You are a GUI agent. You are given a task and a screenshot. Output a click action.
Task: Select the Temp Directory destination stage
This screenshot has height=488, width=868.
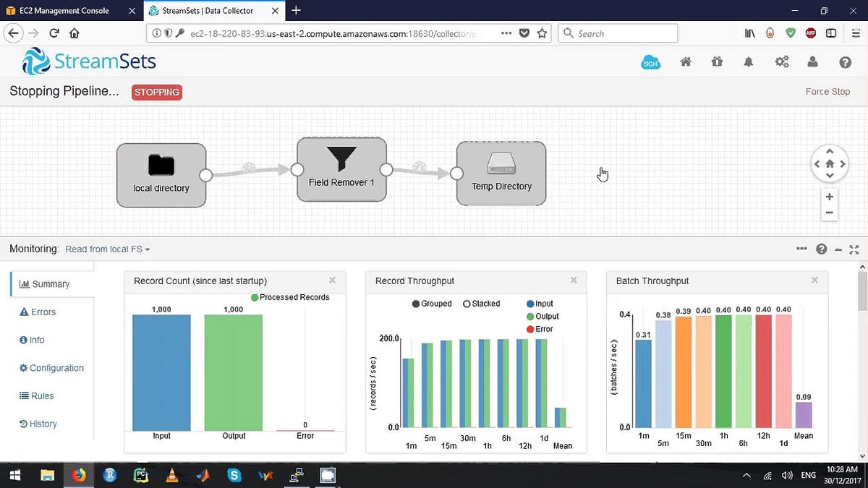501,174
